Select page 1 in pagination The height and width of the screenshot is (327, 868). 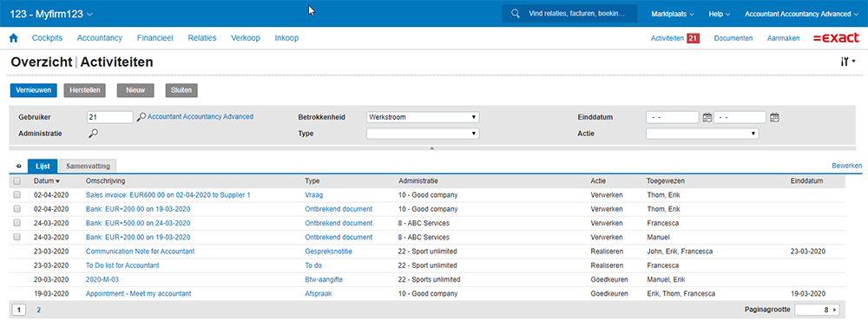click(x=19, y=311)
